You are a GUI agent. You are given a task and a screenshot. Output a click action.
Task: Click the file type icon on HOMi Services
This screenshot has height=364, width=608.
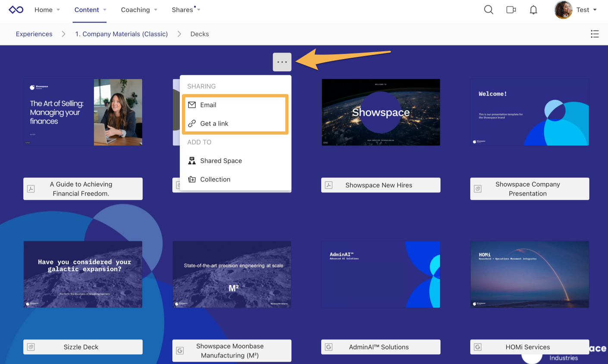click(x=478, y=347)
